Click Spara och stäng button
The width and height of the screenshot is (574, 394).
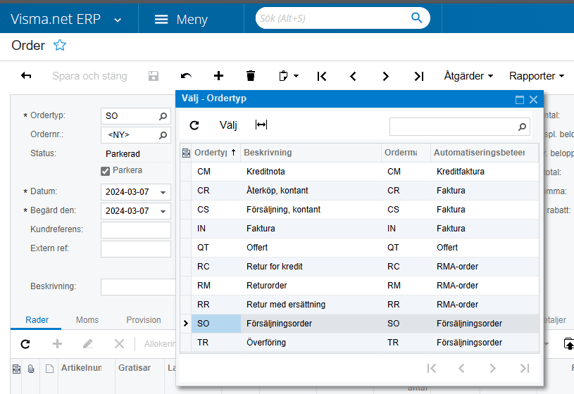click(90, 76)
